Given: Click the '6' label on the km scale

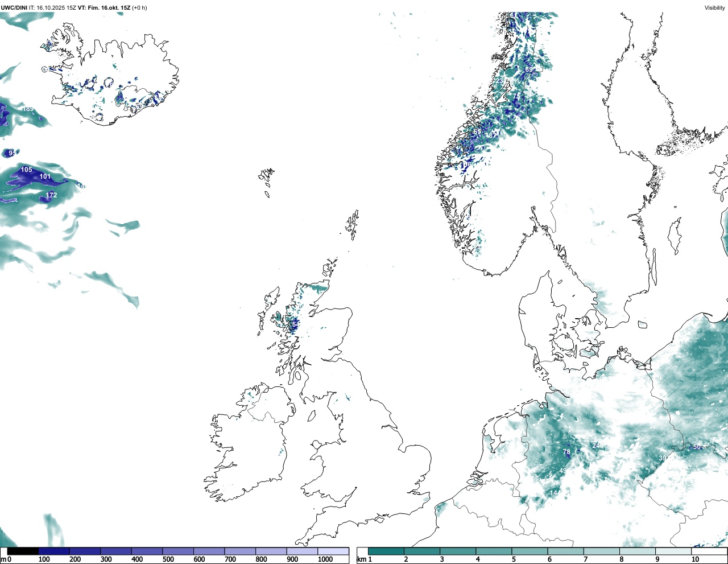Looking at the screenshot, I should point(550,559).
